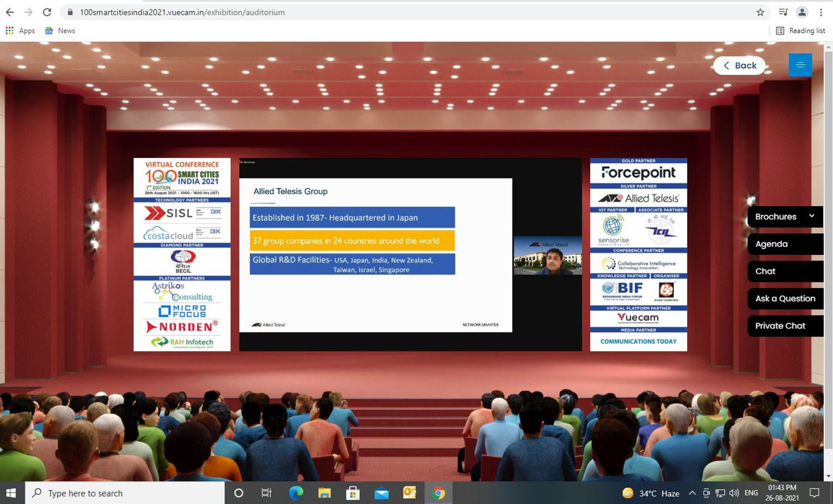
Task: Click 'Established in 1987' slide line
Action: pyautogui.click(x=352, y=217)
